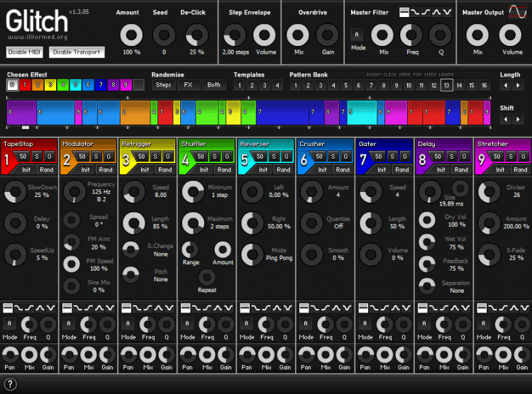Image resolution: width=532 pixels, height=394 pixels.
Task: Select Retrigger filter band-pass shape icon
Action: [x=158, y=308]
